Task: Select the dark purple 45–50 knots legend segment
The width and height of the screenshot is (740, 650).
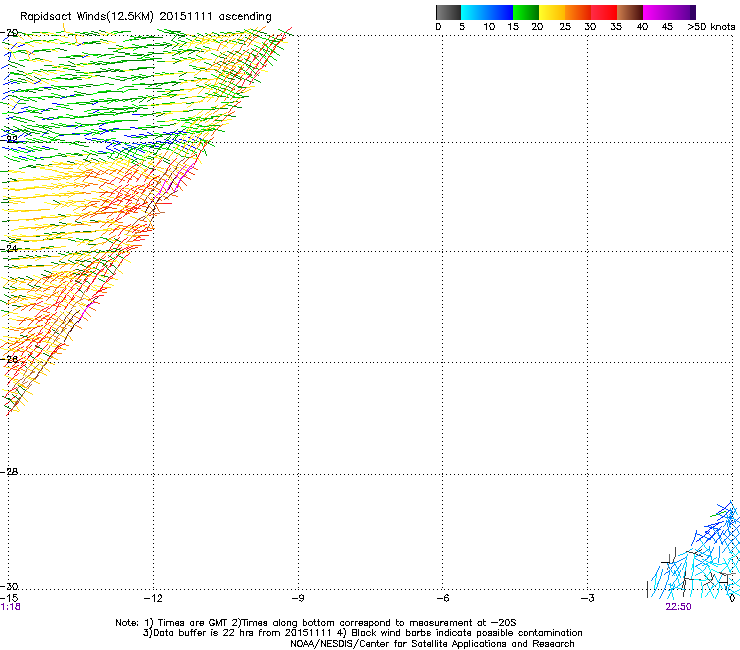Action: pos(682,12)
